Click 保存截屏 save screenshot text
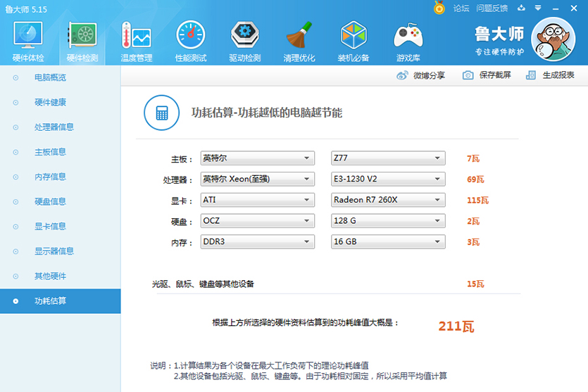 tap(495, 75)
